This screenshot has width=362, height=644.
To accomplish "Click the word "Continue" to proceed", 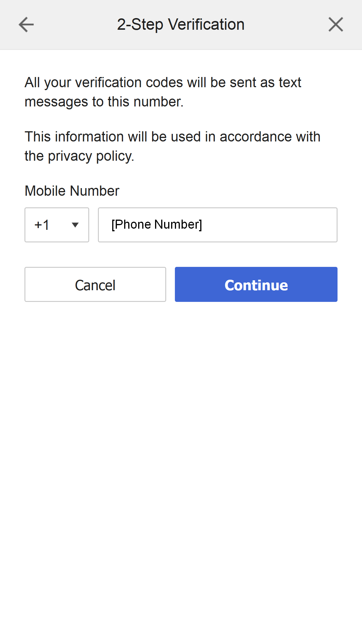I will 256,285.
